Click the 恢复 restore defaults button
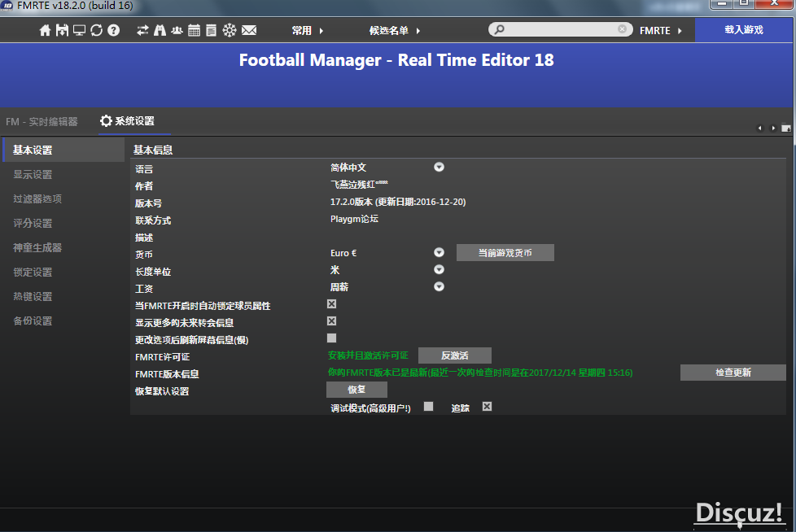796x532 pixels. [x=356, y=390]
